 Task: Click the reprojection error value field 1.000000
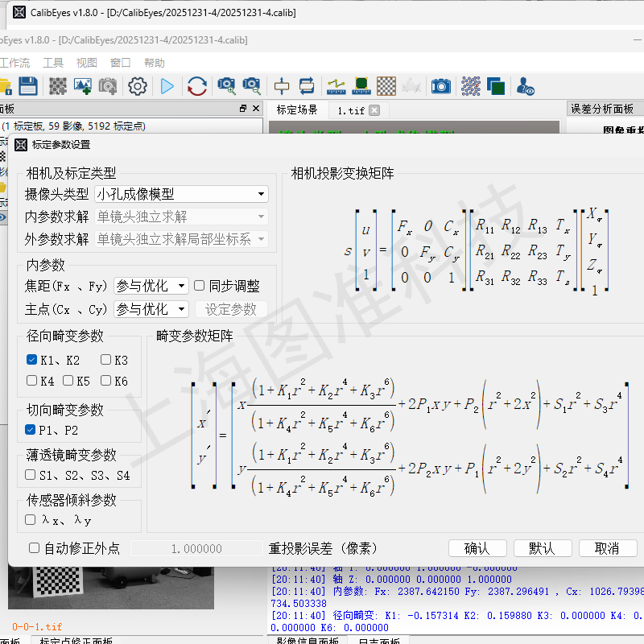[196, 548]
